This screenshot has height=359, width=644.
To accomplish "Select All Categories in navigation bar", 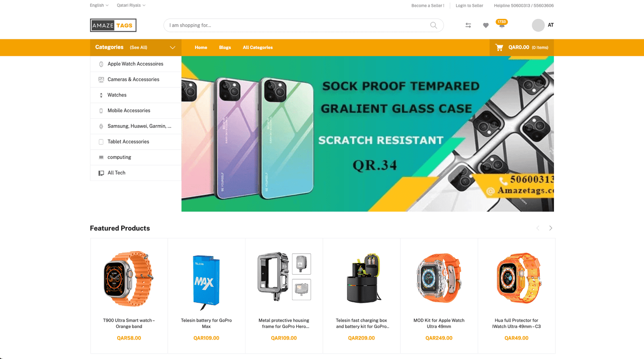I will tap(258, 47).
